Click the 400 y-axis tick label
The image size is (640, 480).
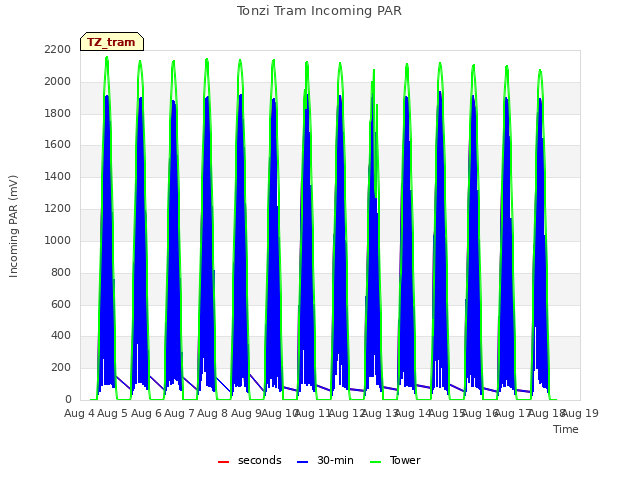[x=61, y=336]
